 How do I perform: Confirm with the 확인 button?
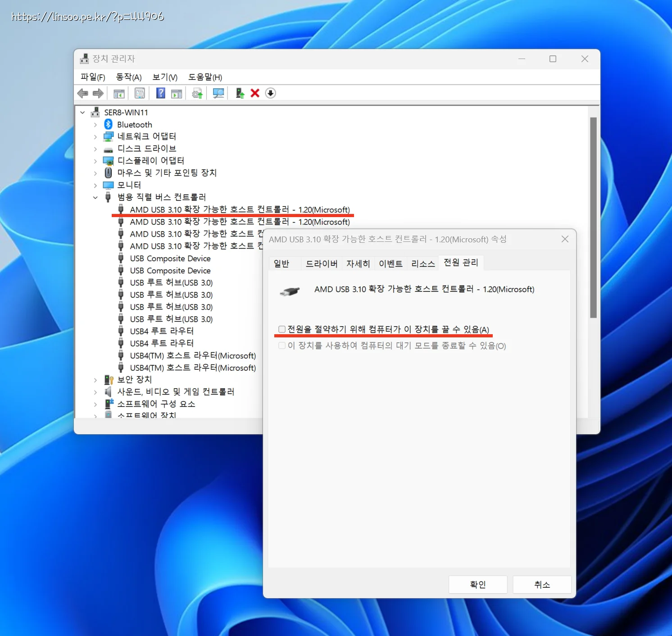click(478, 585)
